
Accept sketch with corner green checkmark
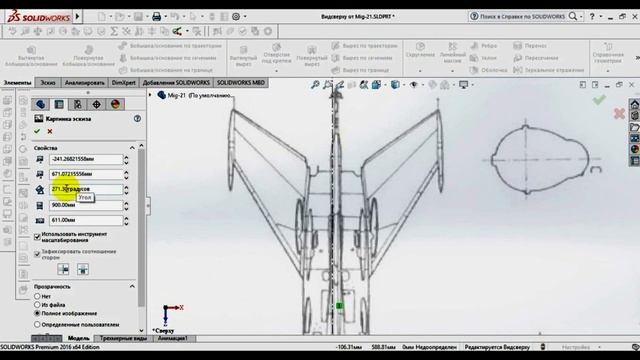coord(599,100)
